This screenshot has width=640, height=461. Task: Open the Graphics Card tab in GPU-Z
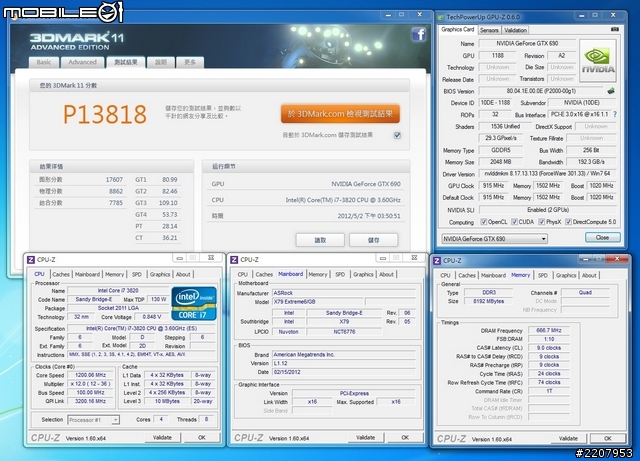click(458, 29)
